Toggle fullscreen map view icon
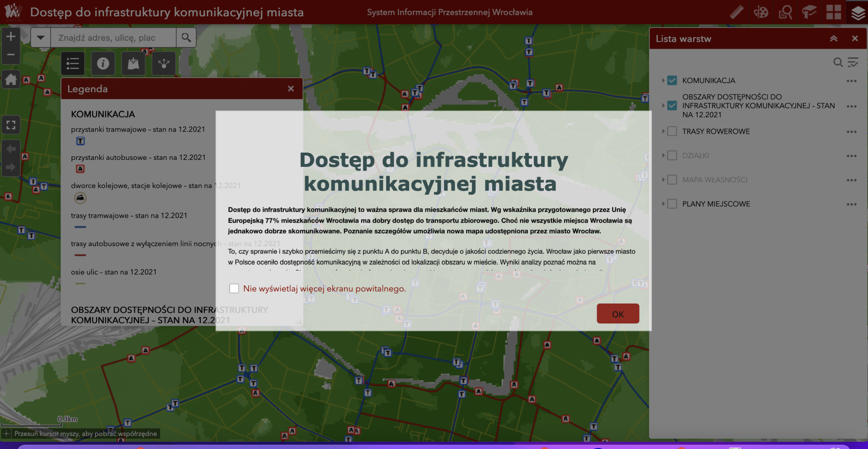The width and height of the screenshot is (868, 449). (x=11, y=125)
